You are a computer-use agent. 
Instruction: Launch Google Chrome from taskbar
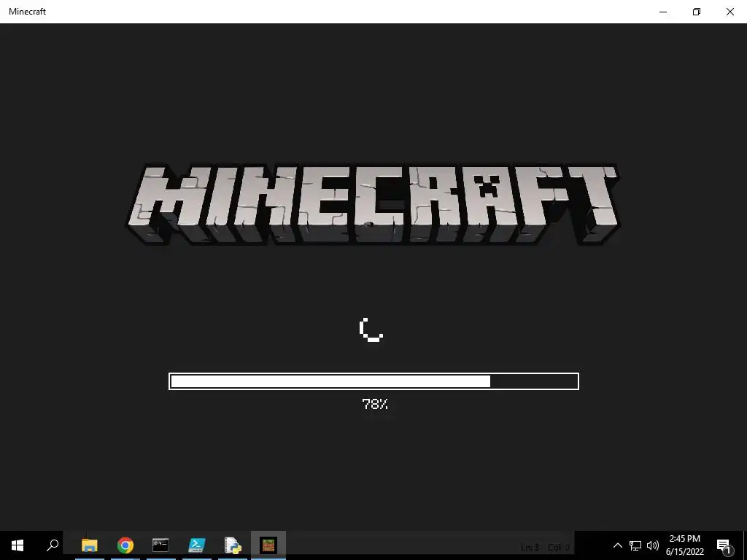[125, 545]
